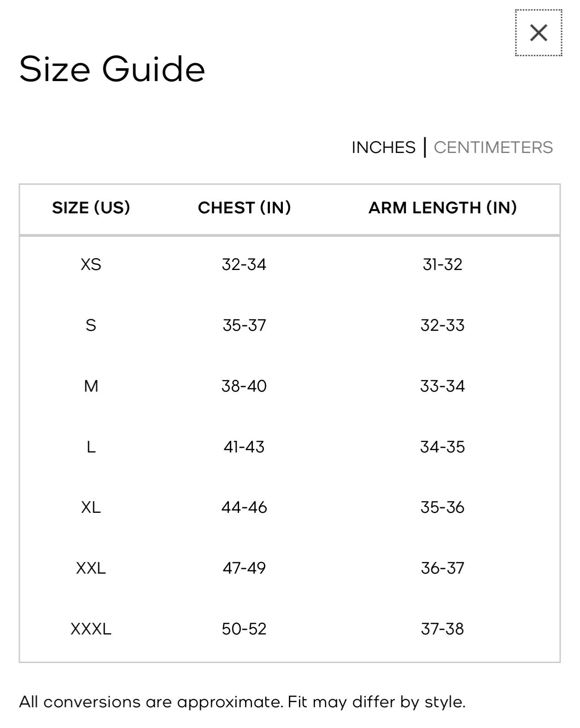
Task: Click chest measurement 38-40 for size M
Action: pyautogui.click(x=244, y=386)
